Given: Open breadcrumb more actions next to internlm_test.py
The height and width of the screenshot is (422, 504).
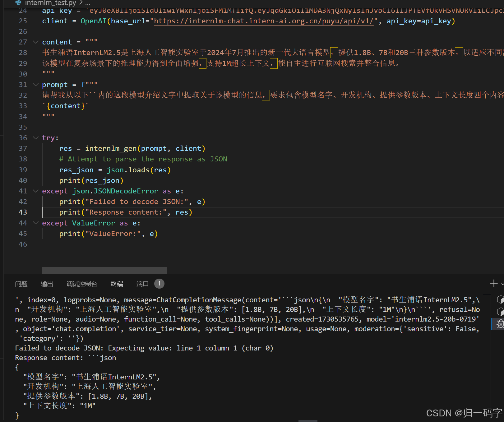Looking at the screenshot, I should (x=87, y=3).
